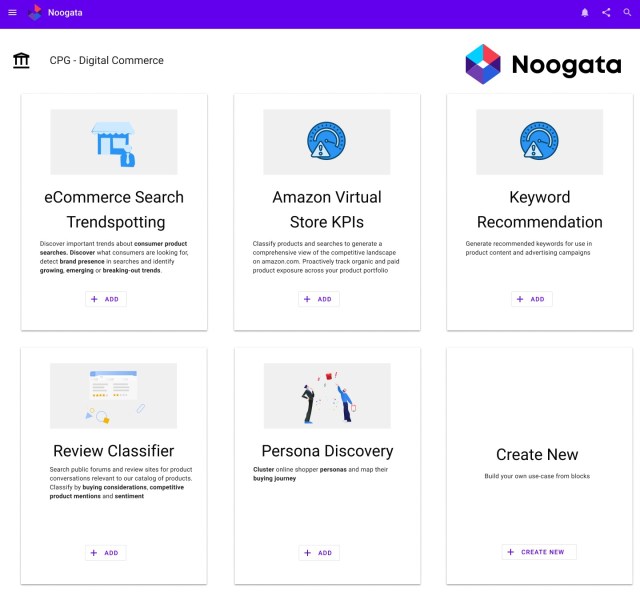Click the eCommerce Search Trendspotting storefront image
640x600 pixels.
114,142
